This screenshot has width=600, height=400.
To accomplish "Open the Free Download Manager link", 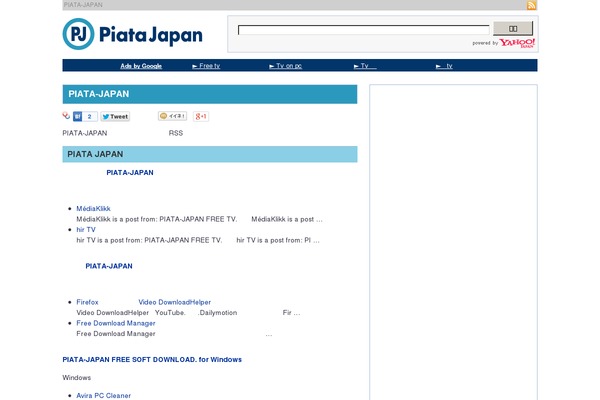I will coord(116,323).
